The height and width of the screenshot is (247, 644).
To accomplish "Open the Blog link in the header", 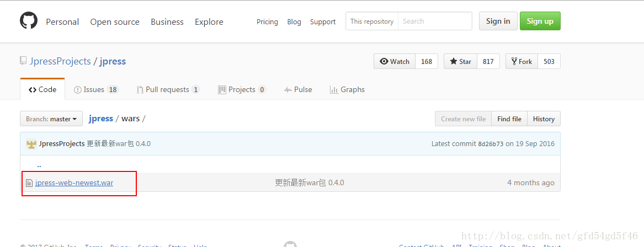I will click(x=294, y=22).
